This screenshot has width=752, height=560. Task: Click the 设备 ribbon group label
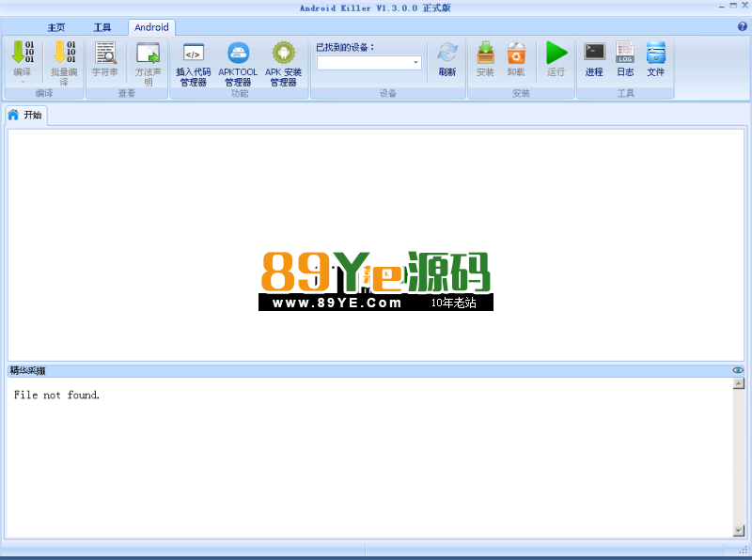coord(388,94)
